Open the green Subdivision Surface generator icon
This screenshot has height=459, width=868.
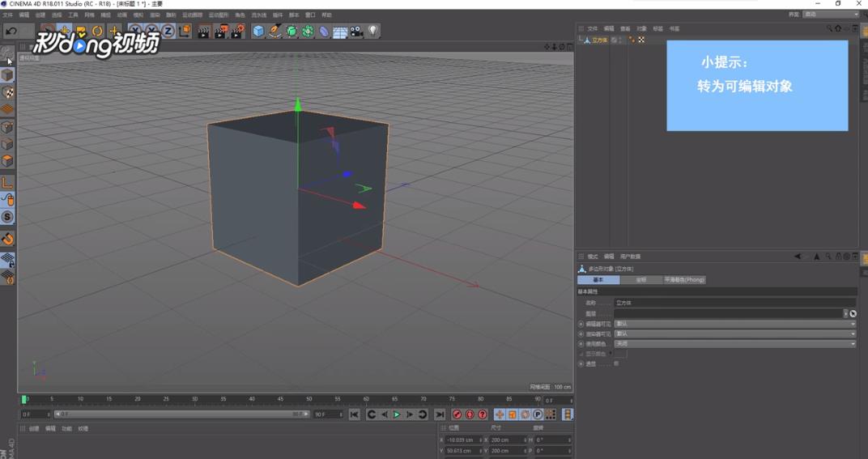pyautogui.click(x=291, y=32)
